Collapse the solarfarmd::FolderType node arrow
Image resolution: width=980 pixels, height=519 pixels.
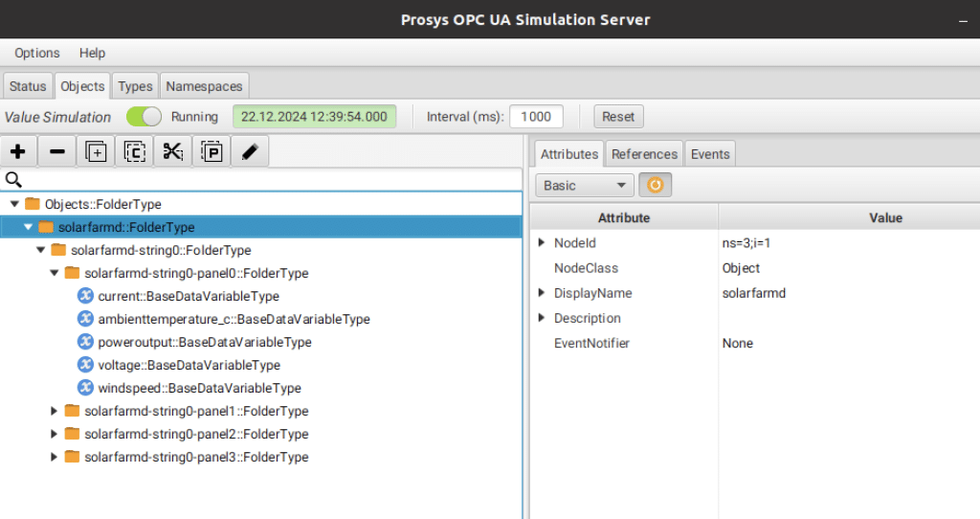[28, 227]
